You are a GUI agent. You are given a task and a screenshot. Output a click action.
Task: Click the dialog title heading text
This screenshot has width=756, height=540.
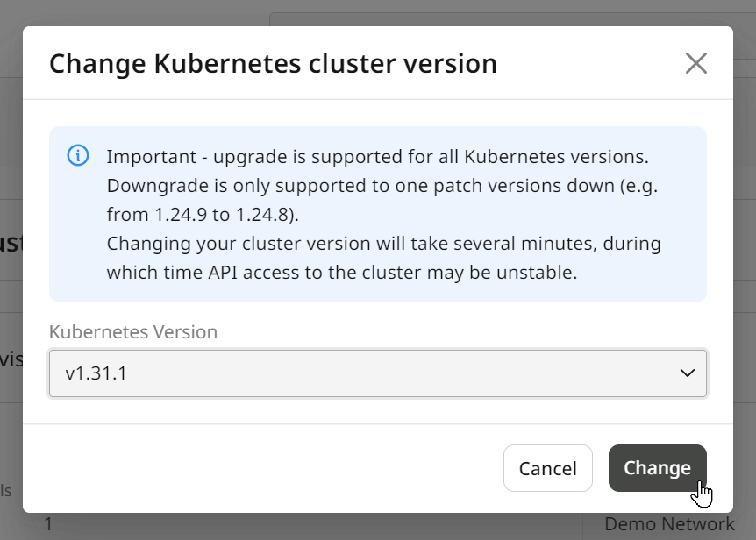pos(273,64)
